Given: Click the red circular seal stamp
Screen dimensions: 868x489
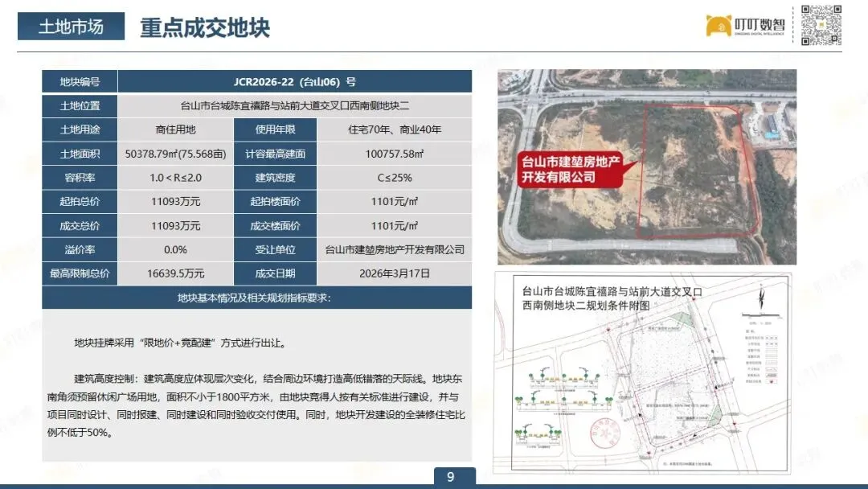Looking at the screenshot, I should [604, 433].
